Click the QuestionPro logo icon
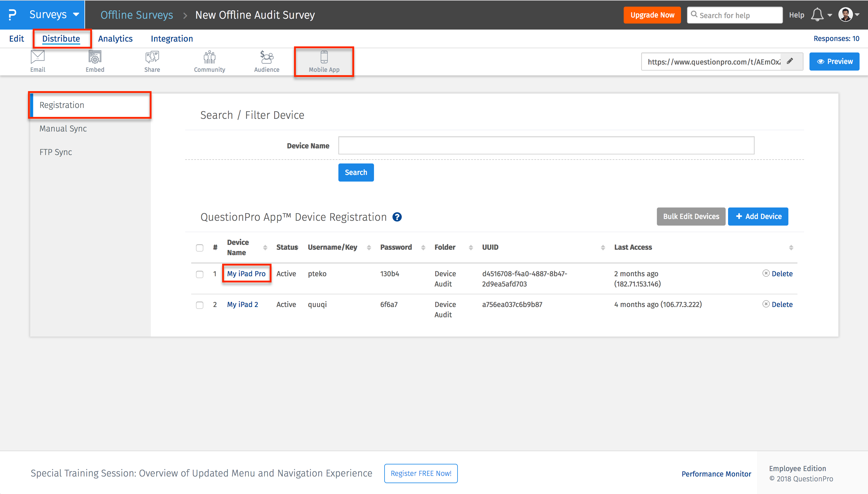 pyautogui.click(x=12, y=14)
